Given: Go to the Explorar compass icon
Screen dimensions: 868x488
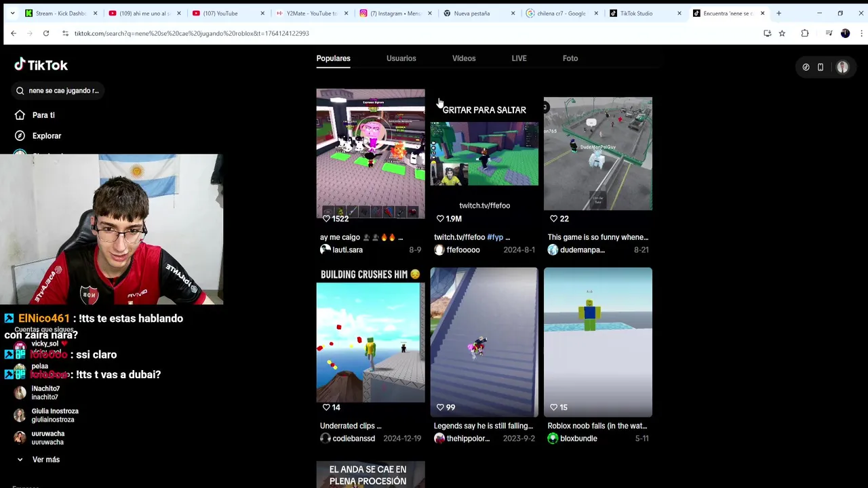Looking at the screenshot, I should click(x=20, y=136).
